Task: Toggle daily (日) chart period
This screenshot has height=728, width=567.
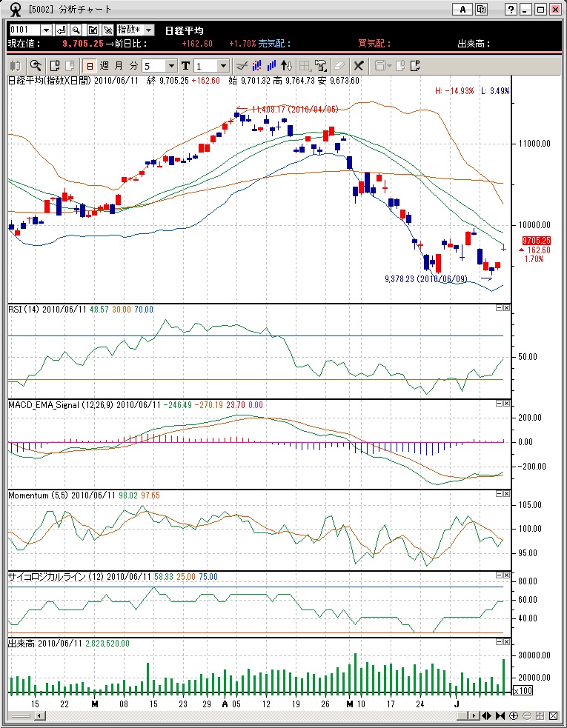Action: pos(89,65)
